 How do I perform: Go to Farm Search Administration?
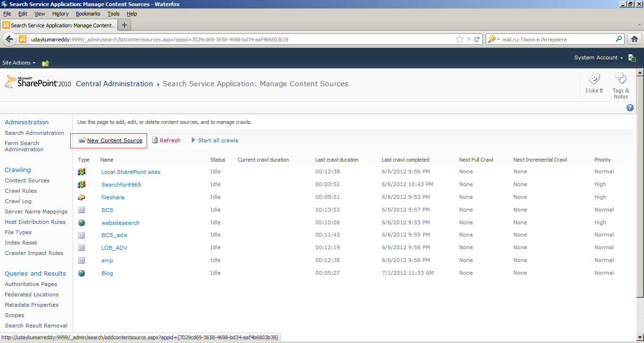tap(24, 146)
